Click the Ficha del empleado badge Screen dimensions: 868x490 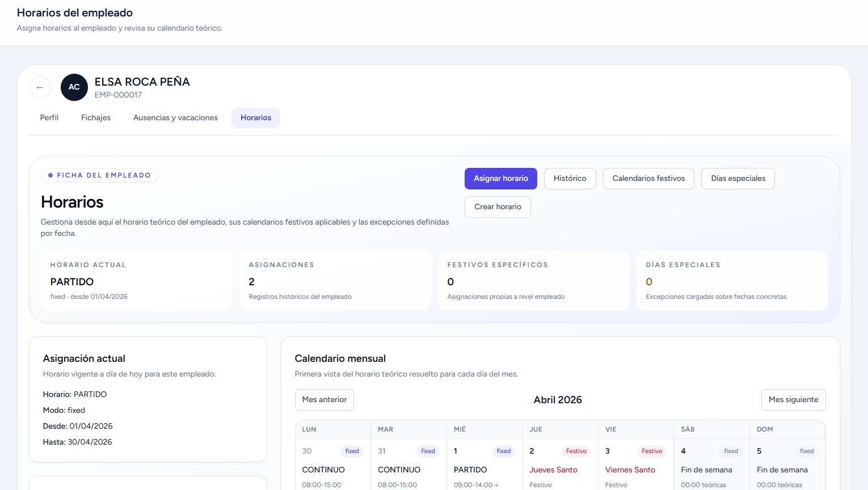point(100,175)
